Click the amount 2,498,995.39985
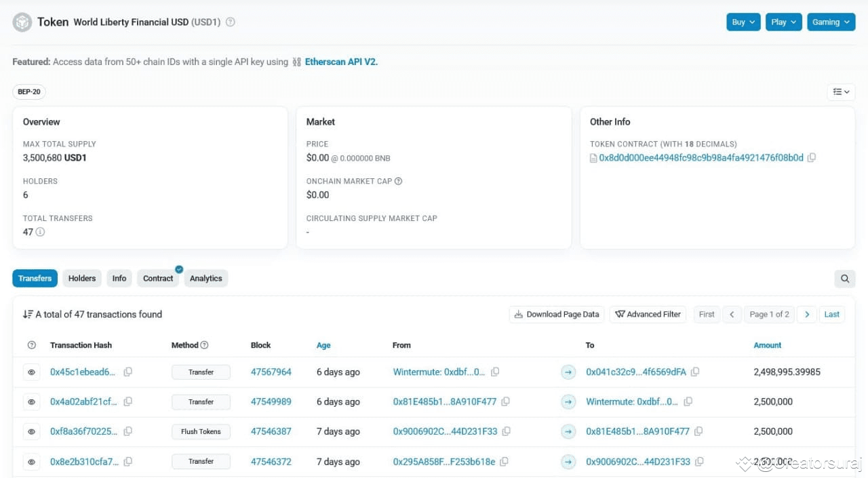The width and height of the screenshot is (868, 478). [787, 372]
